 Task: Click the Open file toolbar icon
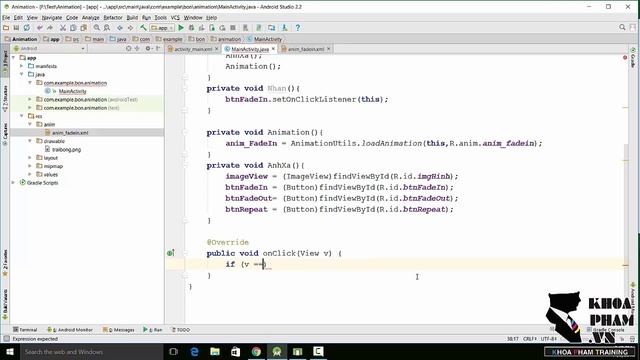(6, 28)
